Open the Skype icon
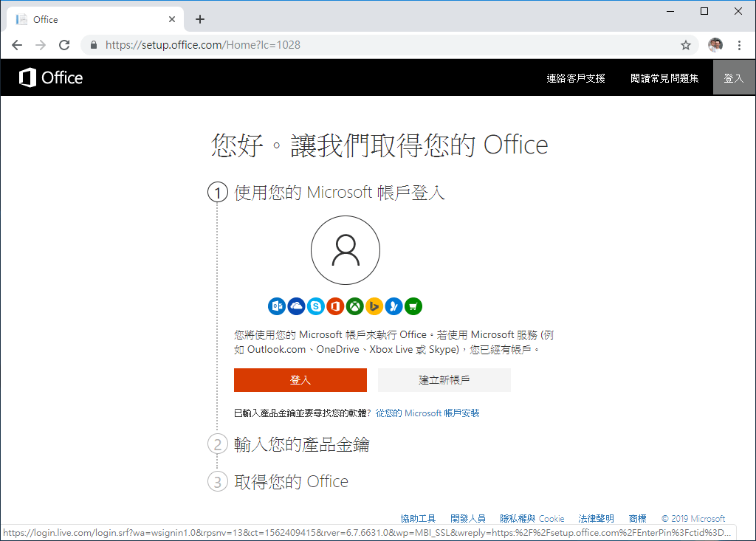 [315, 306]
